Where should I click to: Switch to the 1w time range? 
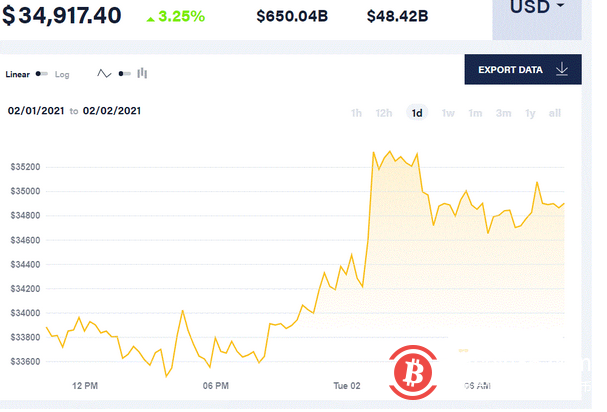(x=448, y=113)
